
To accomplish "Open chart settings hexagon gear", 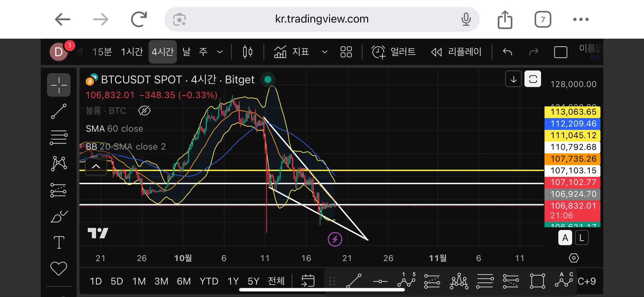I will 574,258.
